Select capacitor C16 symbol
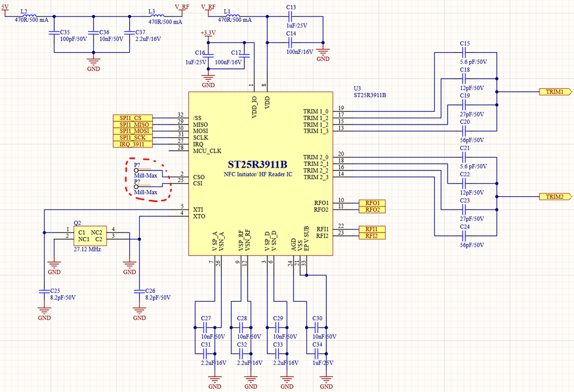This screenshot has width=574, height=392. [209, 56]
